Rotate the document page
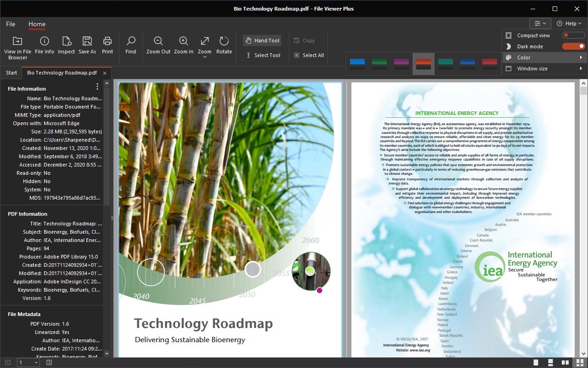 224,45
